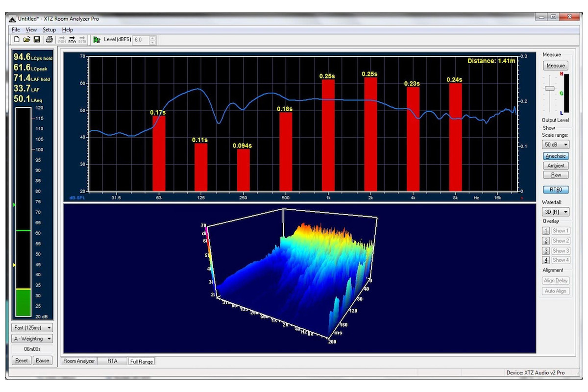Screen dimensions: 588x392
Task: Click the Level dBFS up arrow
Action: 152,37
